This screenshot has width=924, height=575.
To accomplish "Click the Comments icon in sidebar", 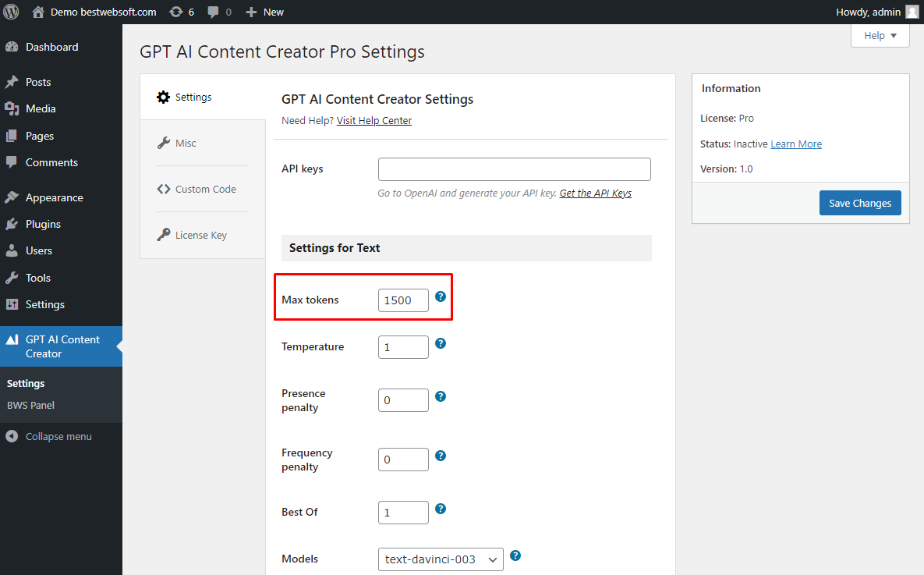I will click(x=12, y=162).
